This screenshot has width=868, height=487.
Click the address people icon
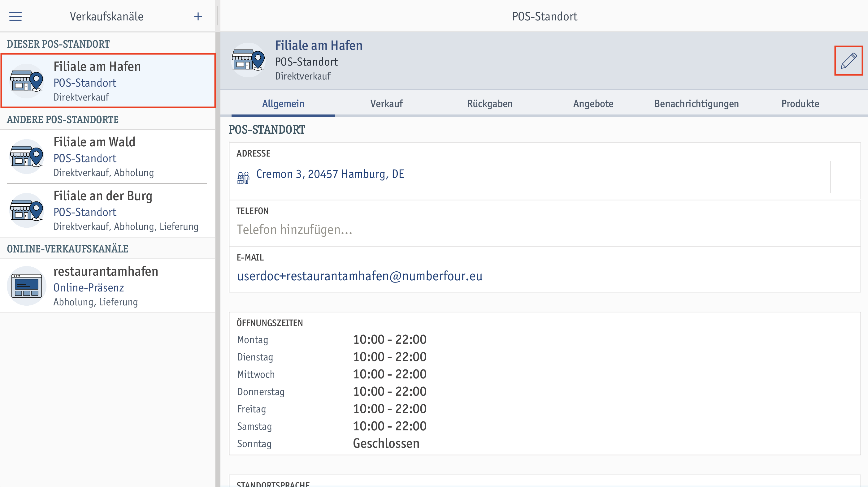[x=243, y=178]
